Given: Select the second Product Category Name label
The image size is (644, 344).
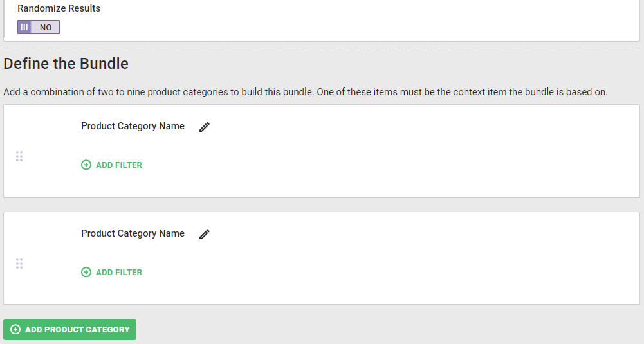Looking at the screenshot, I should [133, 233].
